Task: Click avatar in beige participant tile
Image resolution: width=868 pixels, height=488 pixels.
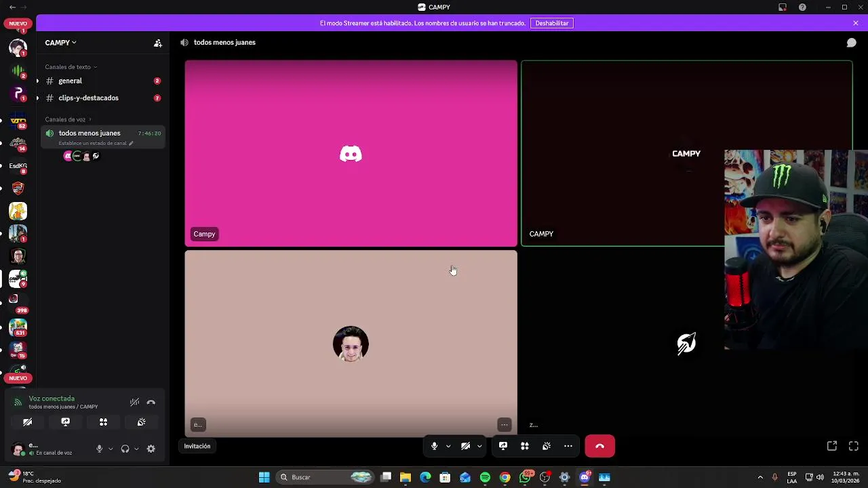Action: pyautogui.click(x=351, y=344)
